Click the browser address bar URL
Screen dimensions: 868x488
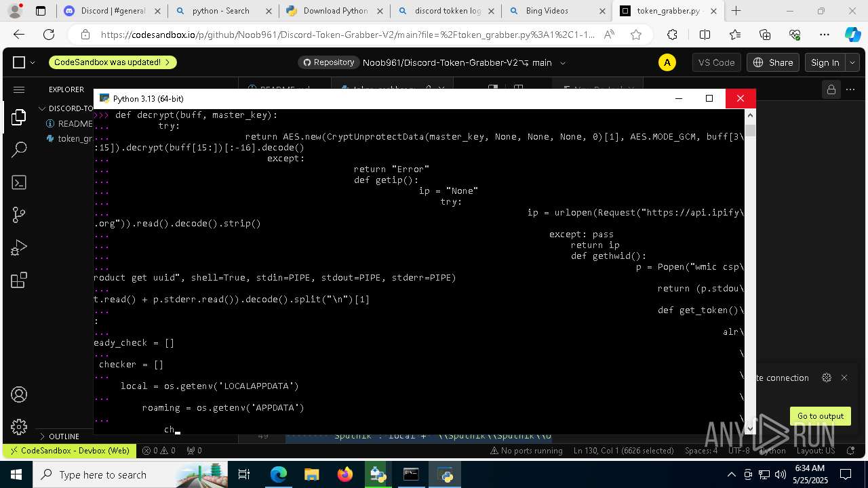[347, 35]
